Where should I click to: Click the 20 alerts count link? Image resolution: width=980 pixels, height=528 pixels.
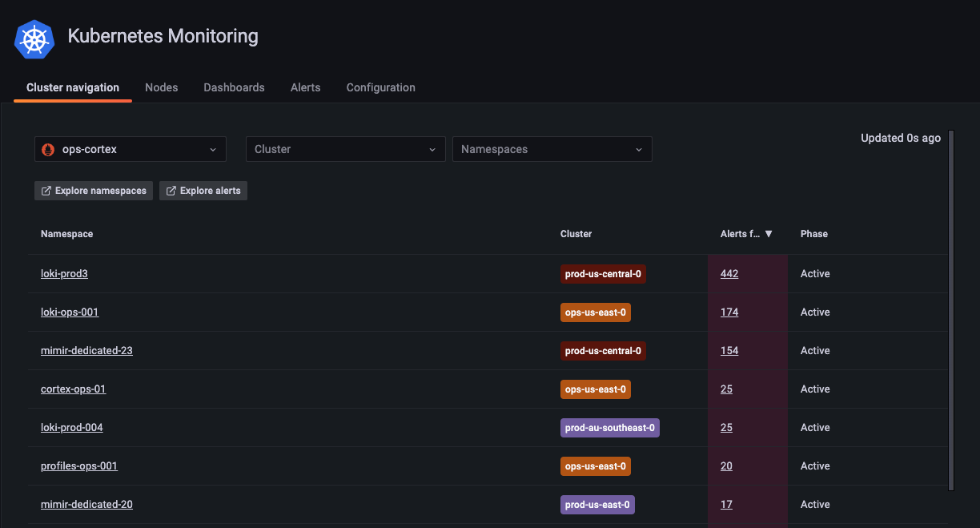[726, 466]
